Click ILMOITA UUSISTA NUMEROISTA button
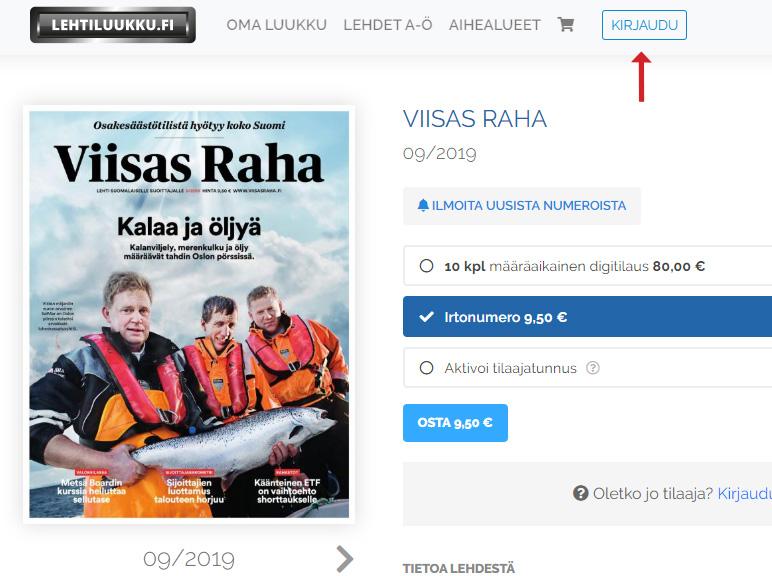 click(522, 206)
